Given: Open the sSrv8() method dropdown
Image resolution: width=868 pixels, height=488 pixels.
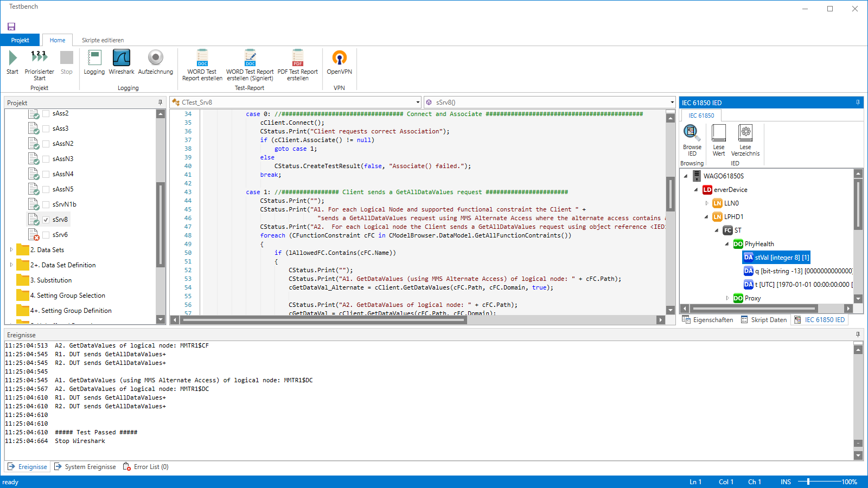Looking at the screenshot, I should (x=672, y=102).
